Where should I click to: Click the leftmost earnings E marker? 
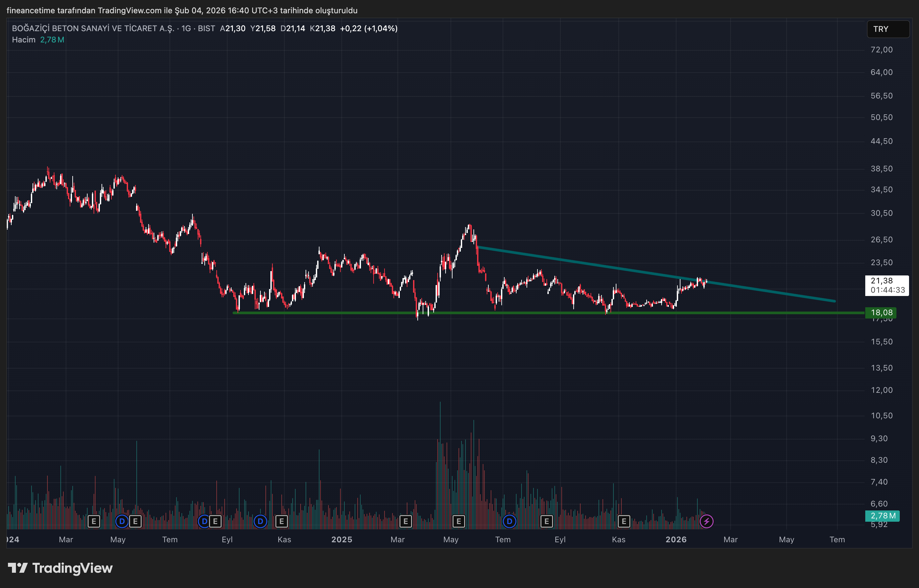tap(94, 521)
